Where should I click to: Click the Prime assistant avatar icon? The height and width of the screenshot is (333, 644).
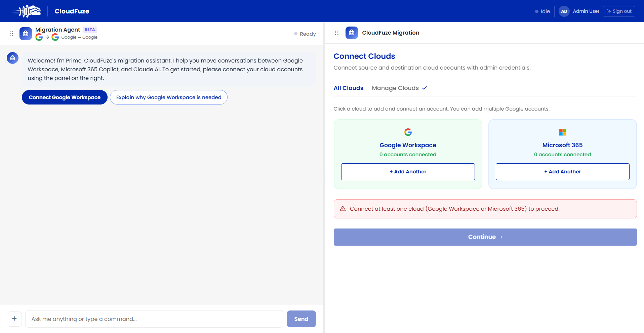pyautogui.click(x=12, y=58)
